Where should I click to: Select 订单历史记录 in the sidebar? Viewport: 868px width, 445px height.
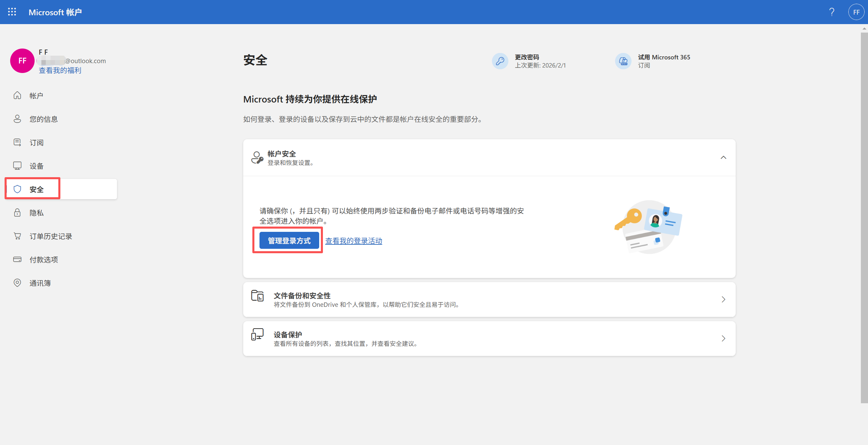point(51,236)
